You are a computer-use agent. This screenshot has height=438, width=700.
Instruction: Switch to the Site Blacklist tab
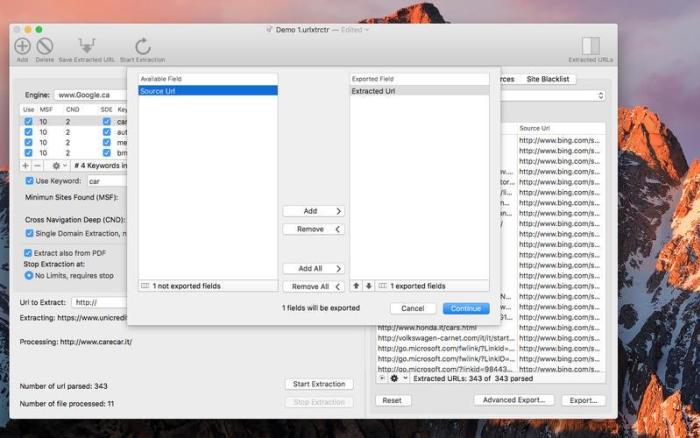coord(547,79)
